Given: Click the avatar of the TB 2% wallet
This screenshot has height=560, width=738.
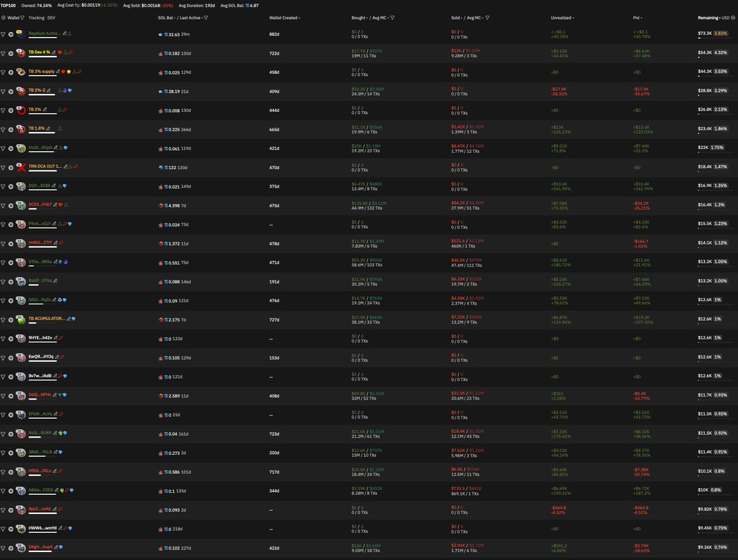Looking at the screenshot, I should 22,111.
